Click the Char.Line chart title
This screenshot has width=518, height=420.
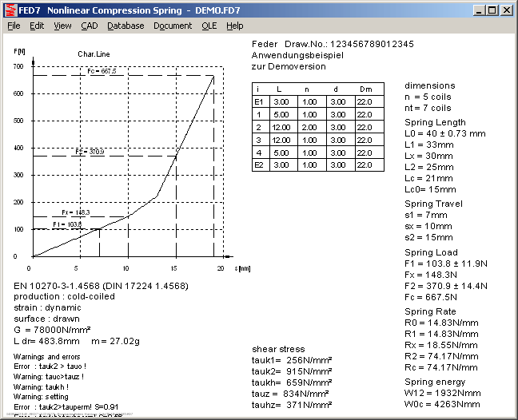[93, 54]
